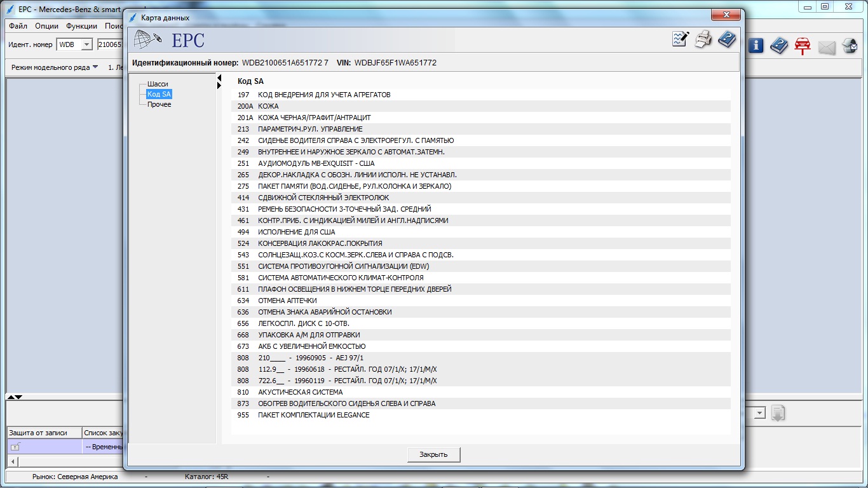Select row 955 ПАКЕТ КОМПЛЕКТАЦИИ ELEGANCE
The height and width of the screenshot is (488, 868).
[x=481, y=415]
